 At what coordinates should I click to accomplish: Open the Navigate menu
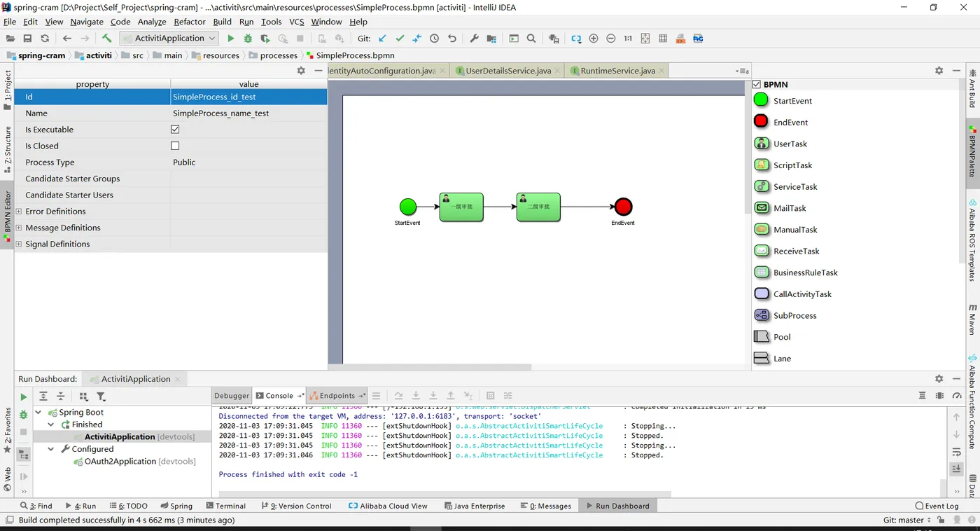[x=87, y=22]
